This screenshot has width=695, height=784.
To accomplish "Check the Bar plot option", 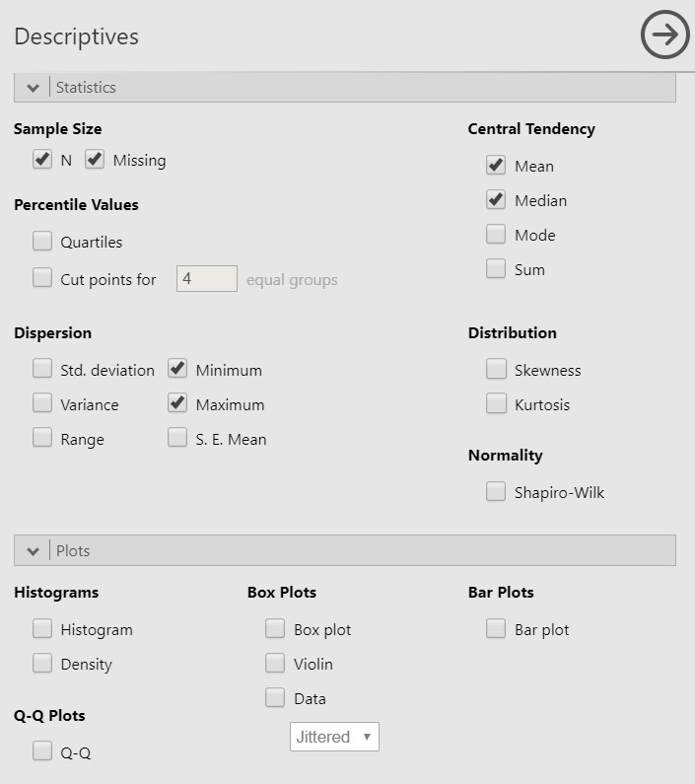I will pyautogui.click(x=496, y=628).
